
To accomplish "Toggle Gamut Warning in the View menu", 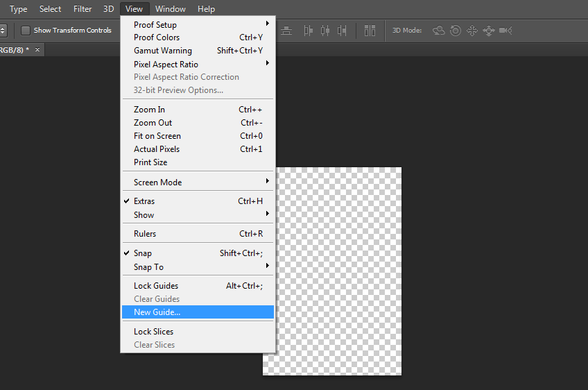I will coord(198,50).
